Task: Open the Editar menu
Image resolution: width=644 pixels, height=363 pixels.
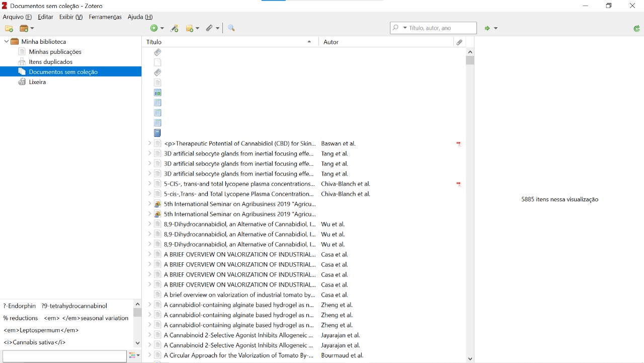Action: coord(45,17)
